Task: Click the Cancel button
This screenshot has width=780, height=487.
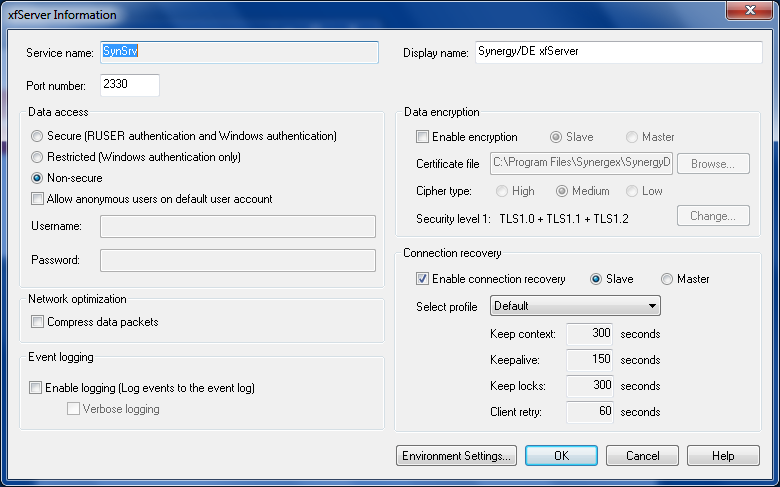Action: [x=642, y=456]
